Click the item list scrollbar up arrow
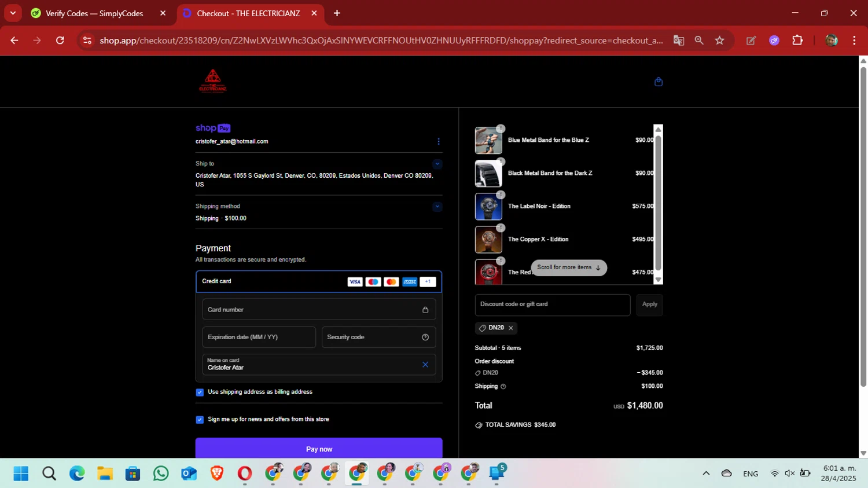 point(658,129)
